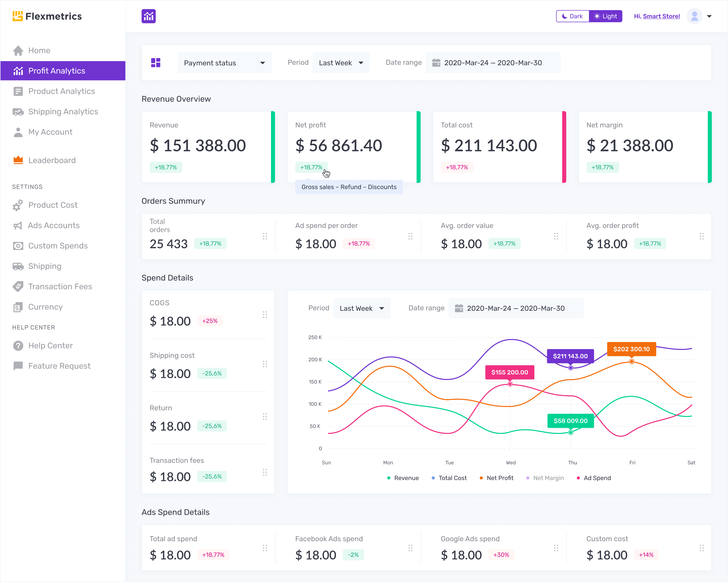
Task: Select the Custom Spends camera icon
Action: pyautogui.click(x=18, y=246)
